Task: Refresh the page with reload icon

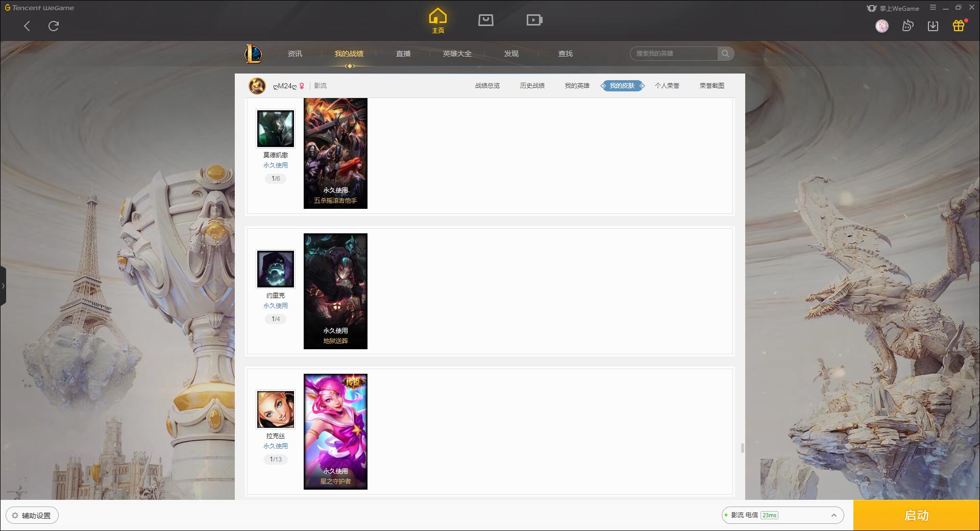Action: (x=54, y=26)
